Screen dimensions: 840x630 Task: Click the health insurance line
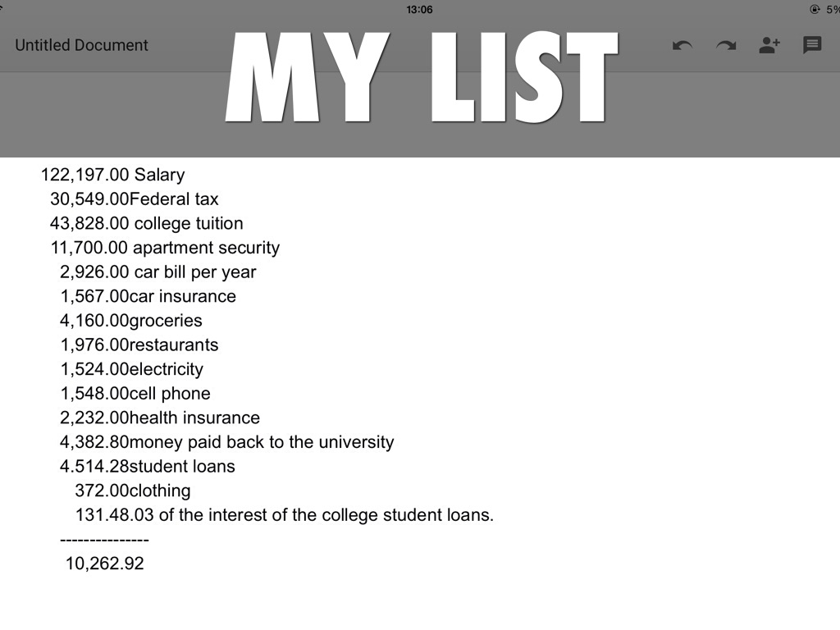159,418
